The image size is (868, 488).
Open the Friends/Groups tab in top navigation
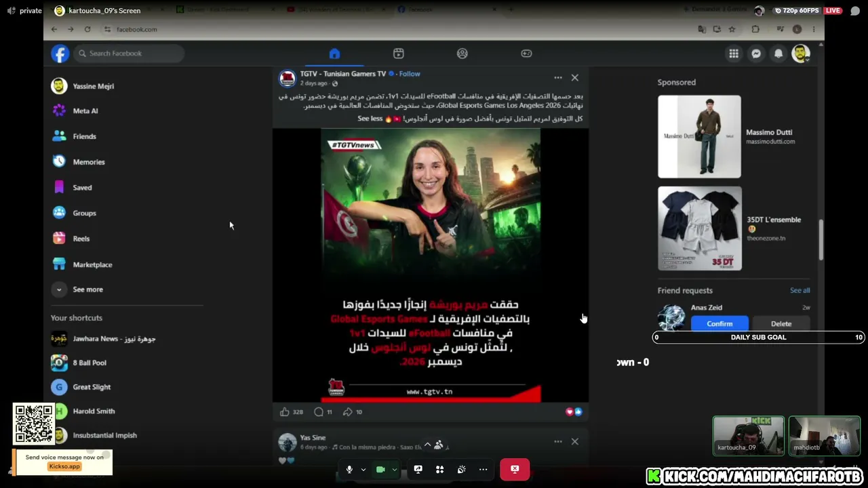(462, 54)
